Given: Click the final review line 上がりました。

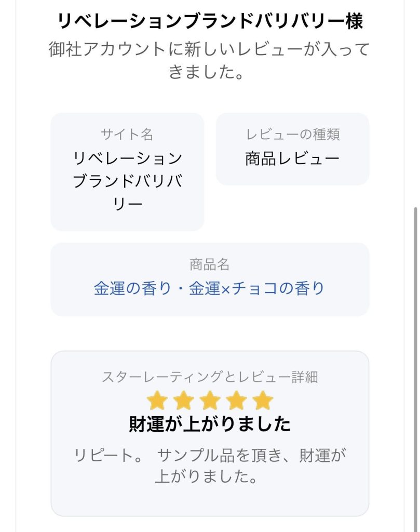Looking at the screenshot, I should (207, 477).
